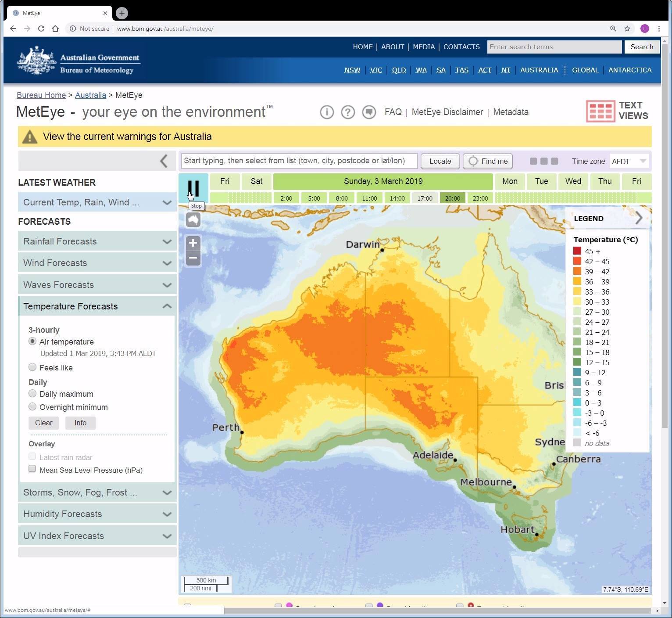This screenshot has width=672, height=618.
Task: Open Info for temperature forecasts
Action: click(x=80, y=423)
